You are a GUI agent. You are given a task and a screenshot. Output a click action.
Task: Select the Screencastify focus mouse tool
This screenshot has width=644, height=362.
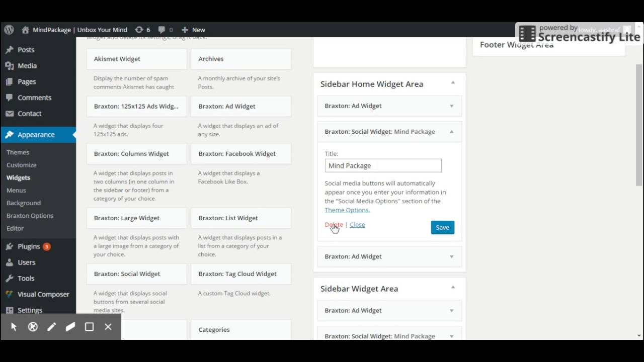(33, 327)
